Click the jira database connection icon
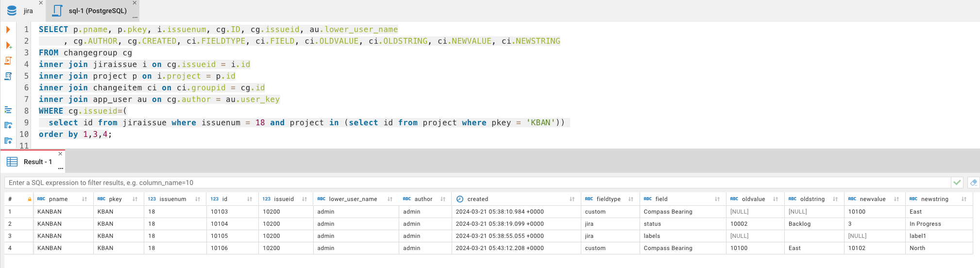980x268 pixels. 12,11
